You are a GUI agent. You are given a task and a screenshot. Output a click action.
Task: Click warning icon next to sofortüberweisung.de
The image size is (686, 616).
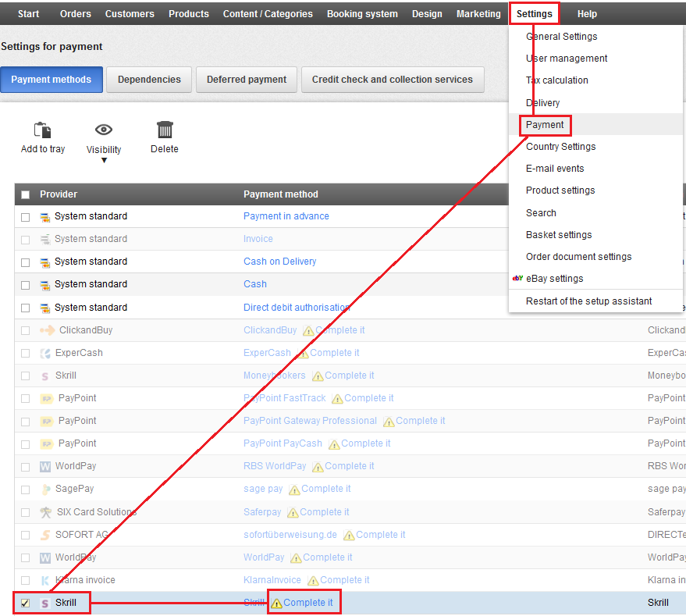(x=349, y=535)
